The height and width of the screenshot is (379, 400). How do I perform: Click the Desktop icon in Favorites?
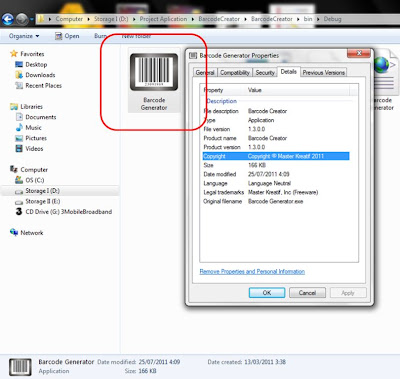click(x=19, y=64)
